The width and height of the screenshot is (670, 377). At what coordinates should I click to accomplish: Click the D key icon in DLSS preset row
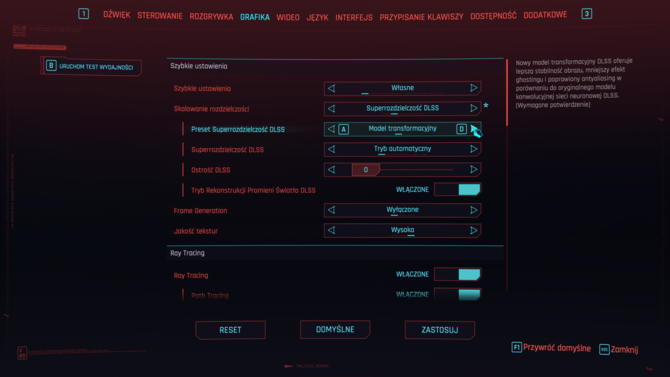461,129
